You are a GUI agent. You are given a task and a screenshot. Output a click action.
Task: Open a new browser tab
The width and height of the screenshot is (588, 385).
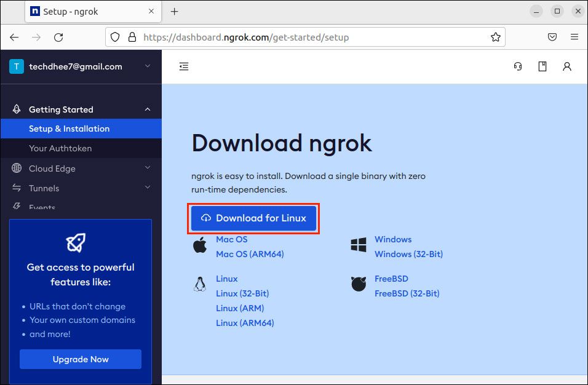pos(175,12)
